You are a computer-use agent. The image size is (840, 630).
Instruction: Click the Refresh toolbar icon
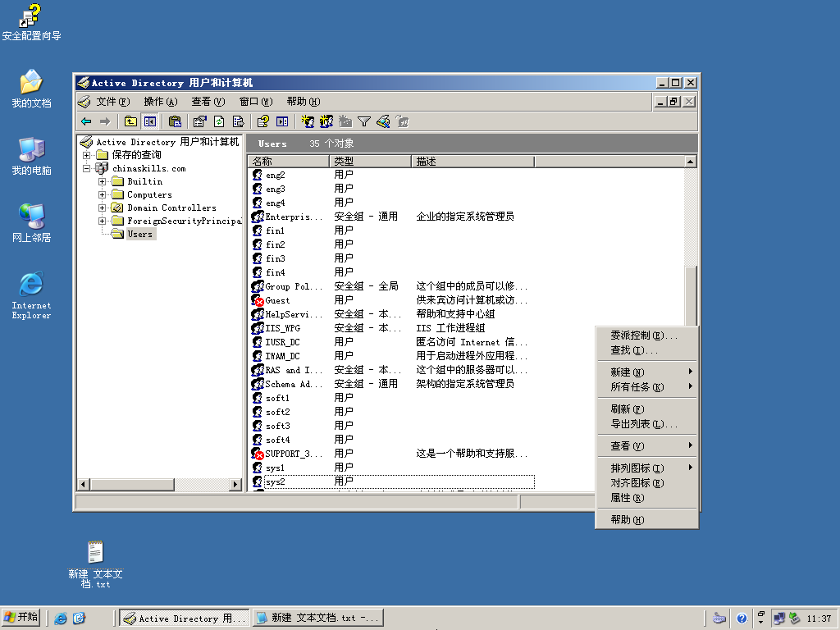coord(219,121)
